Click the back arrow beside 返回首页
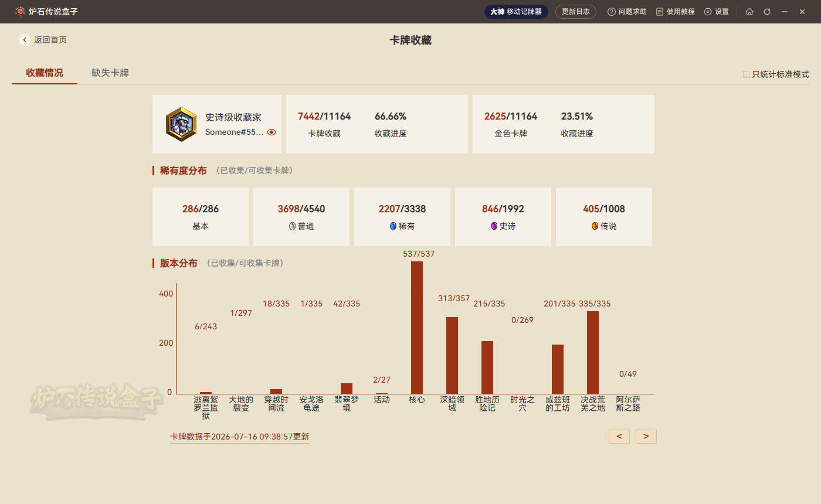Viewport: 821px width, 504px height. (x=25, y=40)
